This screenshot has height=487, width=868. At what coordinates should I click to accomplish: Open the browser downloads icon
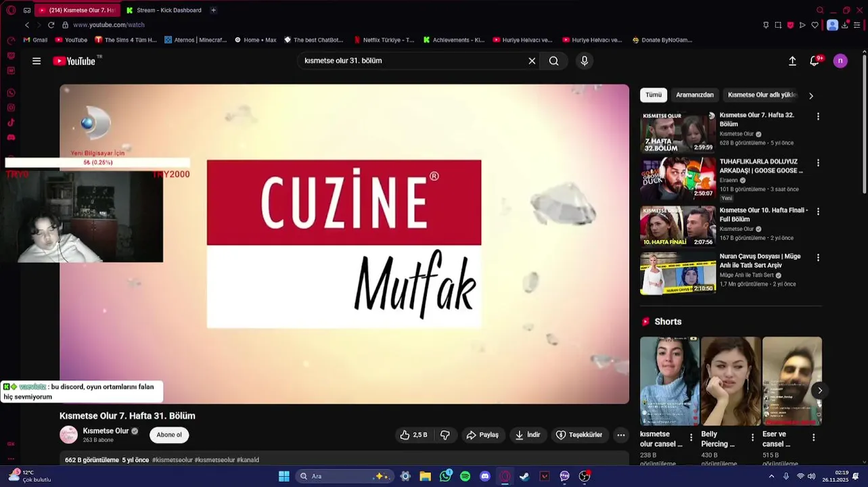tap(845, 25)
